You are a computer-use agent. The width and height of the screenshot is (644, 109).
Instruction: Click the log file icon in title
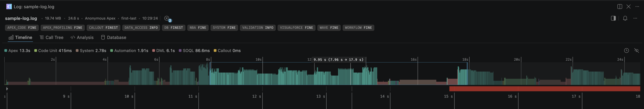tap(9, 7)
